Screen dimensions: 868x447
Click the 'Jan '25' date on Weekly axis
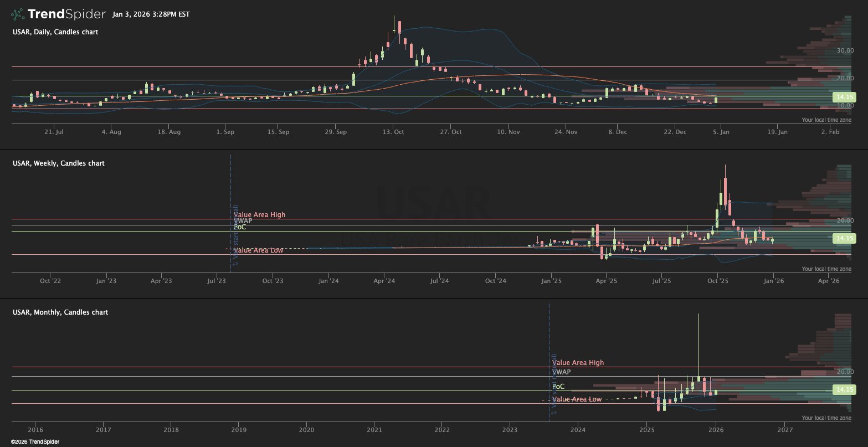tap(551, 281)
